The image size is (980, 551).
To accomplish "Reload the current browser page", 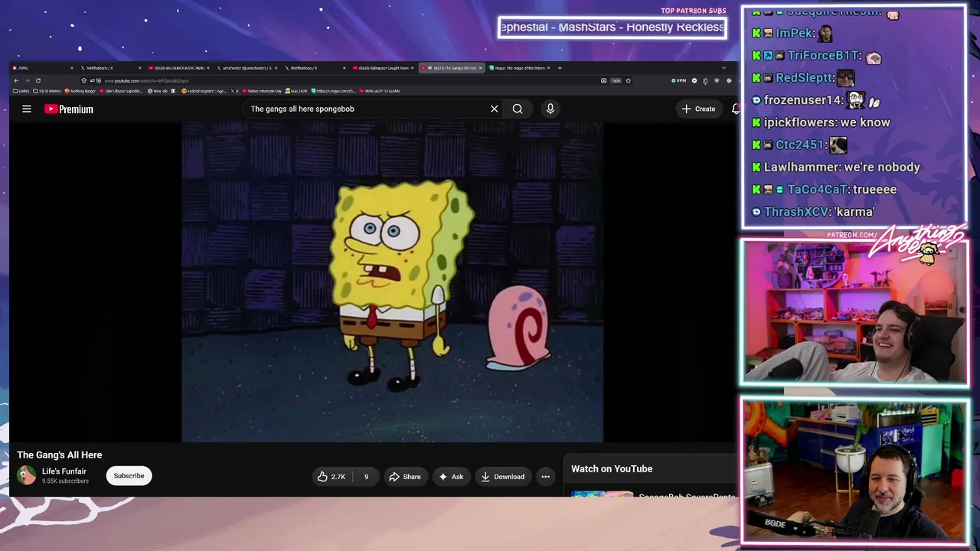I will click(38, 80).
